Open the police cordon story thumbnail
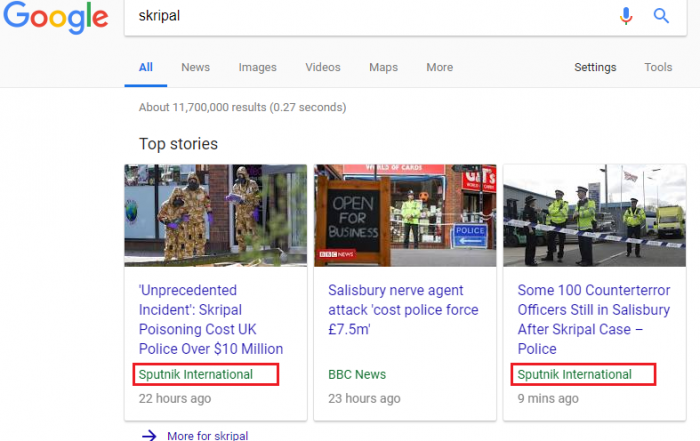Viewport: 700px width, 441px height. point(595,216)
